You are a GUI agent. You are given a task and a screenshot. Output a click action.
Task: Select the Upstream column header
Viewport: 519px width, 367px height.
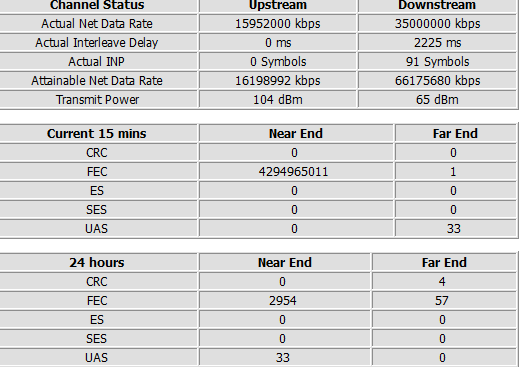tap(278, 6)
